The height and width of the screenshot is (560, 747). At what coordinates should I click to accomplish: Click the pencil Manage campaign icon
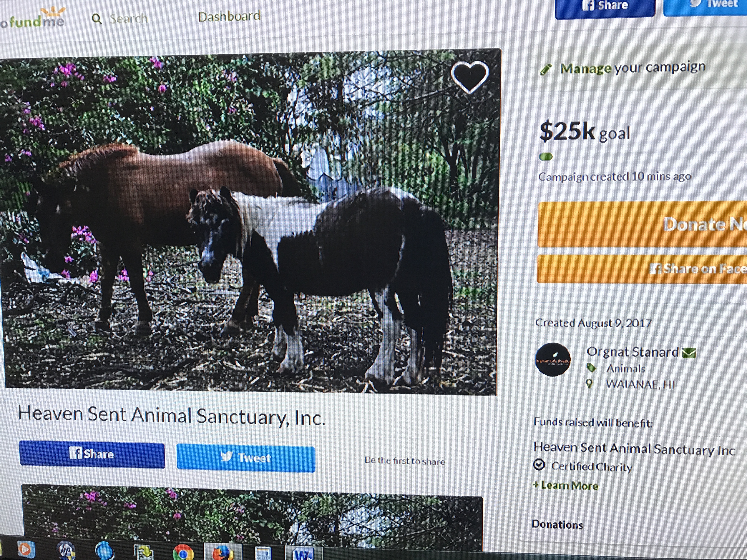(545, 69)
